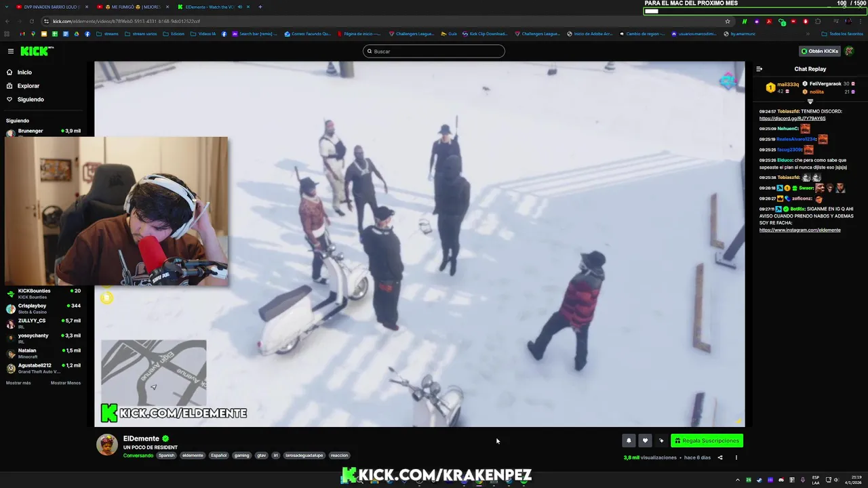Screen dimensions: 868x488
Task: Open Crisplayboy channel in sidebar
Action: (43, 308)
